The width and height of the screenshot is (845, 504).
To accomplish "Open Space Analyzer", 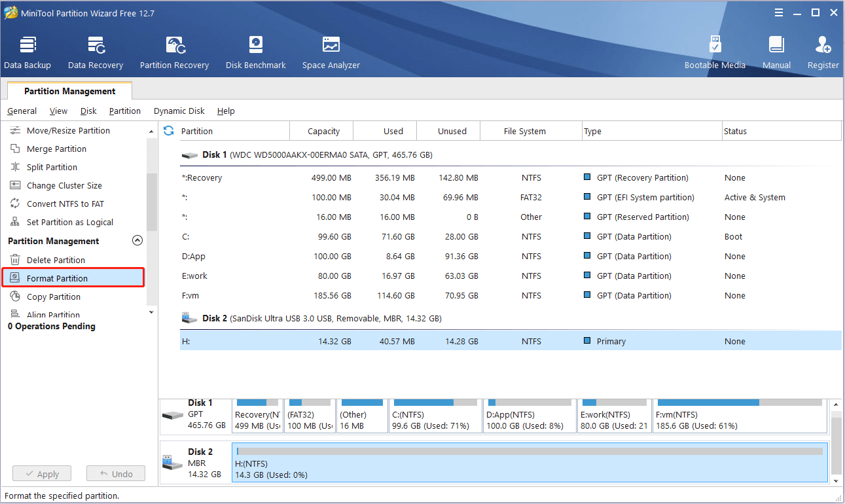I will [x=331, y=52].
